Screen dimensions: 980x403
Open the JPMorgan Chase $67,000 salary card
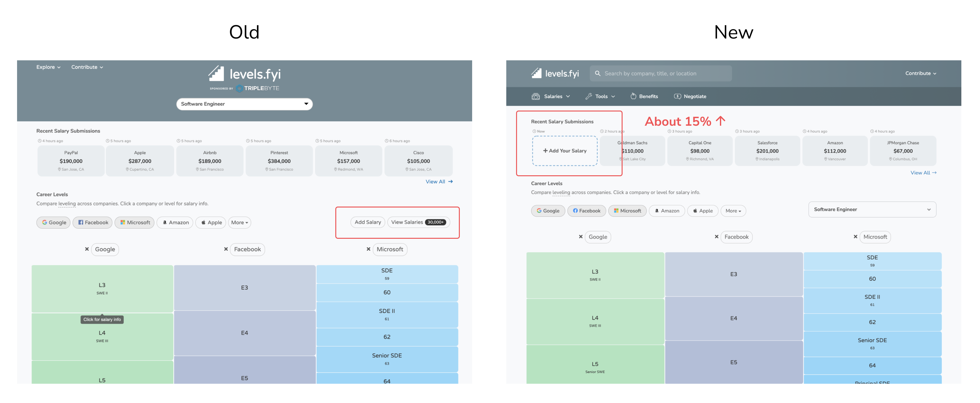[x=903, y=151]
